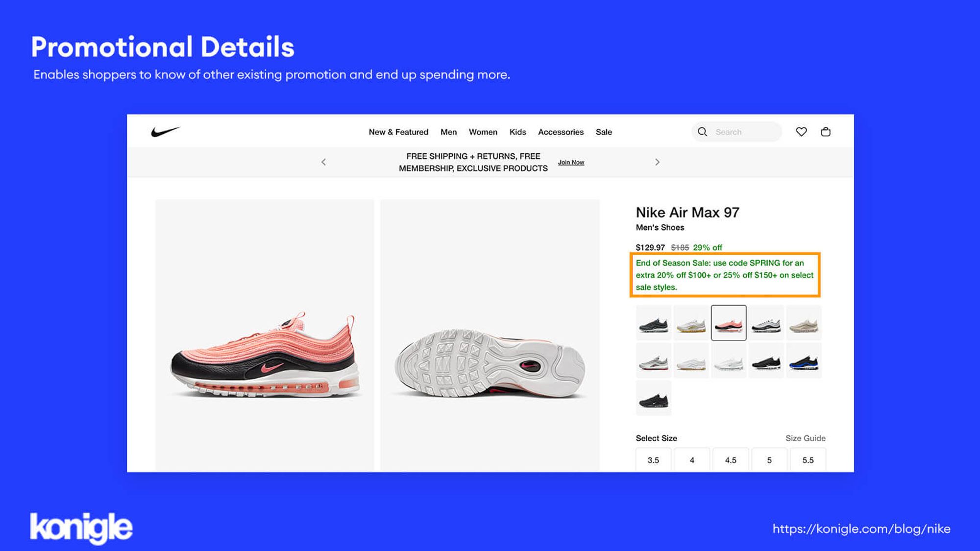Open the New & Featured menu
Viewport: 980px width, 551px height.
(x=398, y=132)
